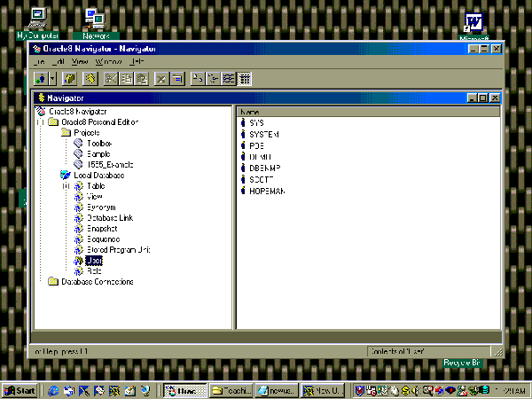Select the Role tree item
Screen dimensions: 532x399
click(x=94, y=271)
